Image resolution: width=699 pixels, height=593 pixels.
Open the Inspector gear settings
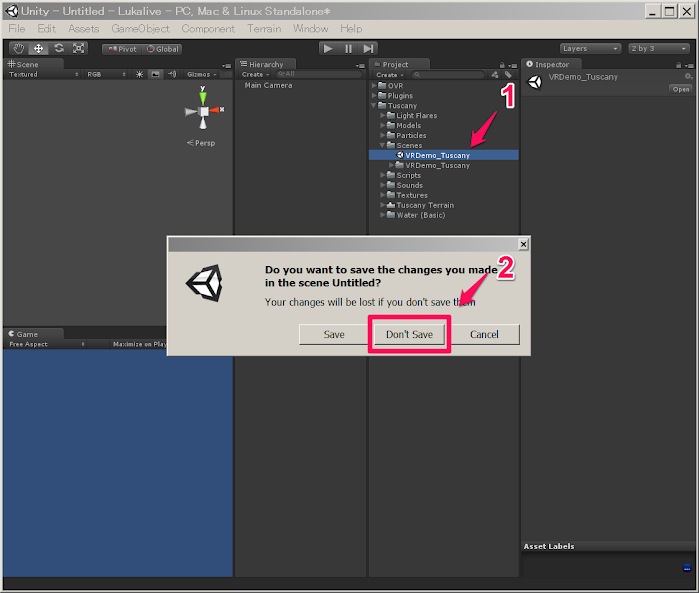click(x=689, y=76)
